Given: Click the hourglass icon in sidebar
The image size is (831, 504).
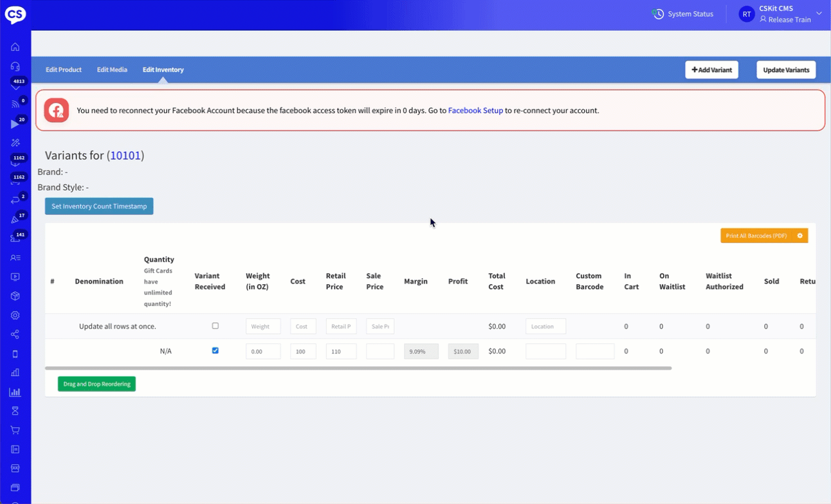Looking at the screenshot, I should [15, 411].
